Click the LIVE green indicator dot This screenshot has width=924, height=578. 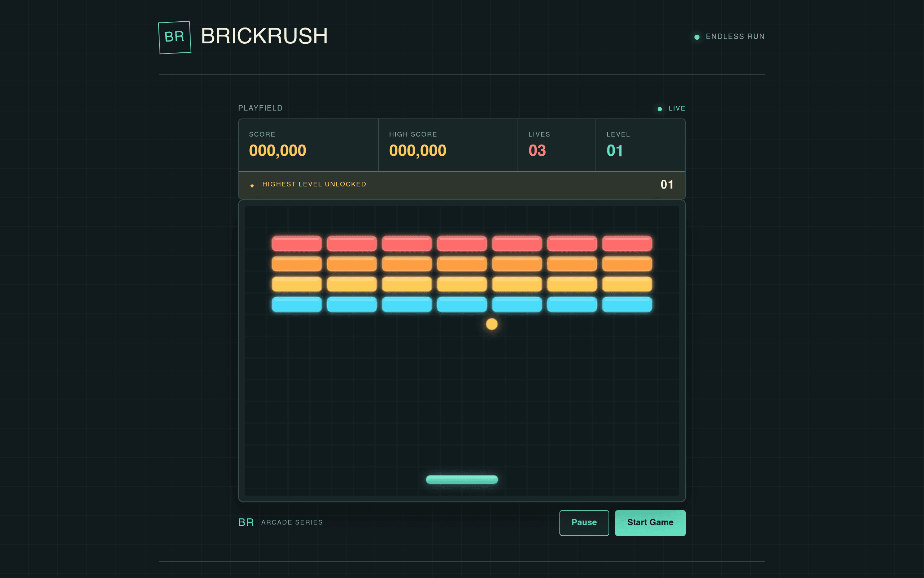click(x=660, y=109)
